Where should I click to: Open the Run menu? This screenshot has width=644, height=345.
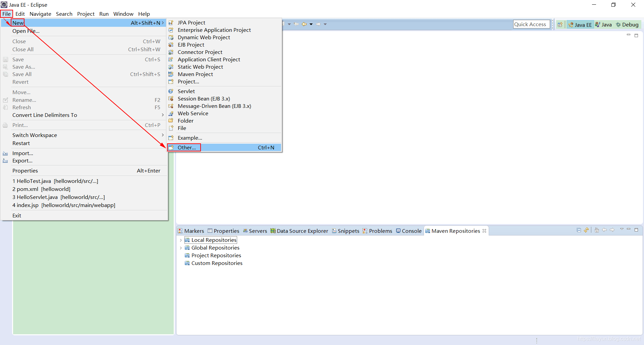coord(104,14)
